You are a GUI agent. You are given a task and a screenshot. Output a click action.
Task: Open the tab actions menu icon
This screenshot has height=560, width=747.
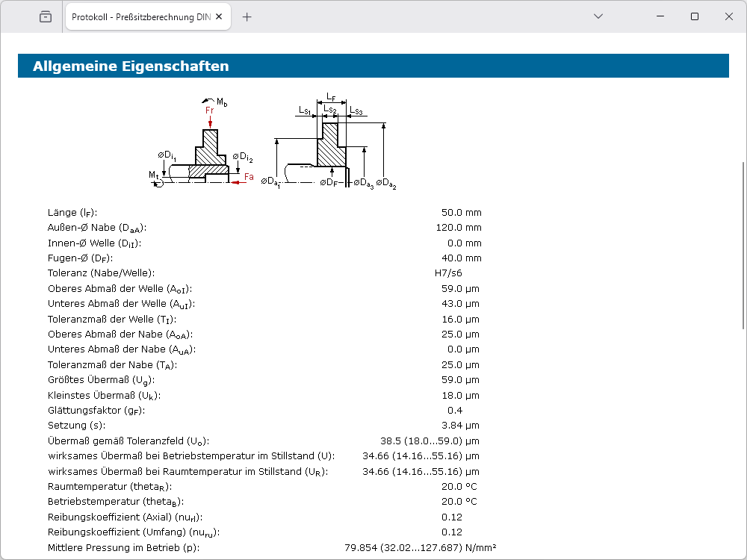[46, 16]
